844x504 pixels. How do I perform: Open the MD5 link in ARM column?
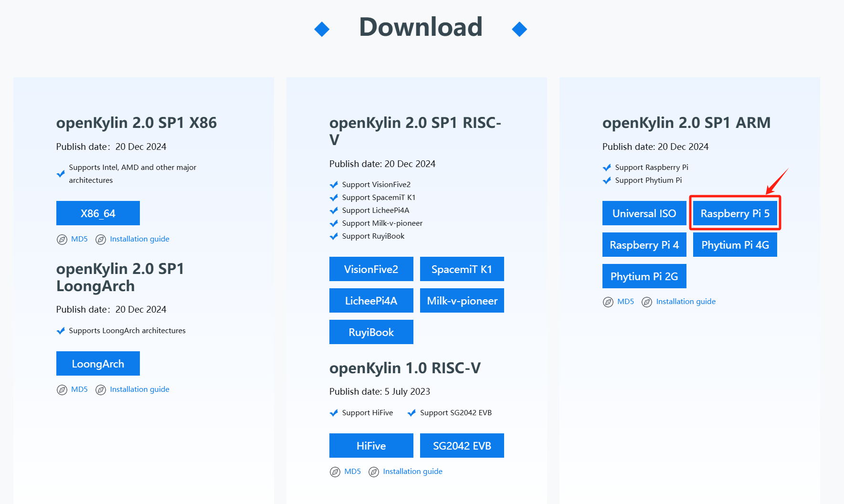click(625, 302)
